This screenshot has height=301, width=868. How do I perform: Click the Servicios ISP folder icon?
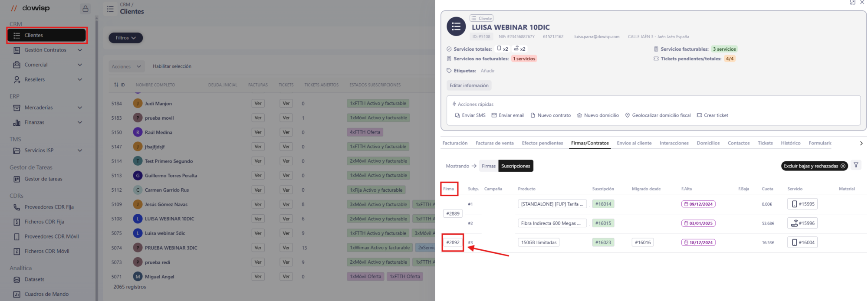coord(17,151)
